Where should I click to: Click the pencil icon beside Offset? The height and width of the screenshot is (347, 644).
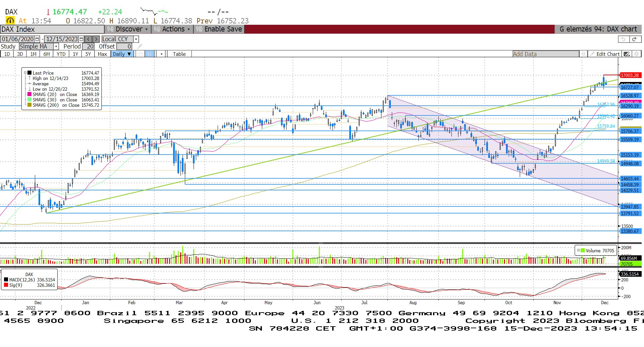tap(140, 47)
